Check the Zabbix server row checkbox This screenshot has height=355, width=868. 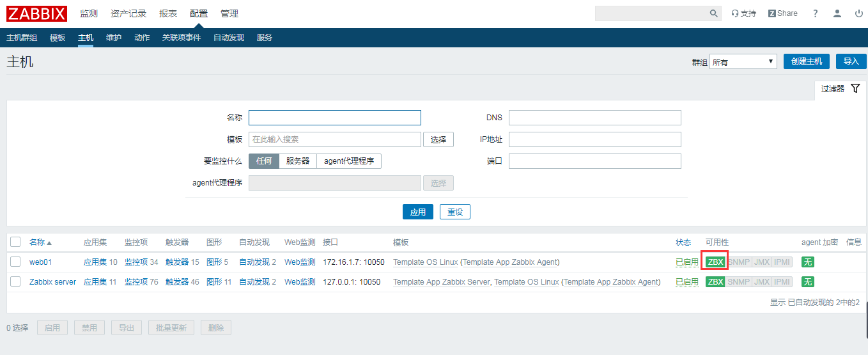point(15,281)
